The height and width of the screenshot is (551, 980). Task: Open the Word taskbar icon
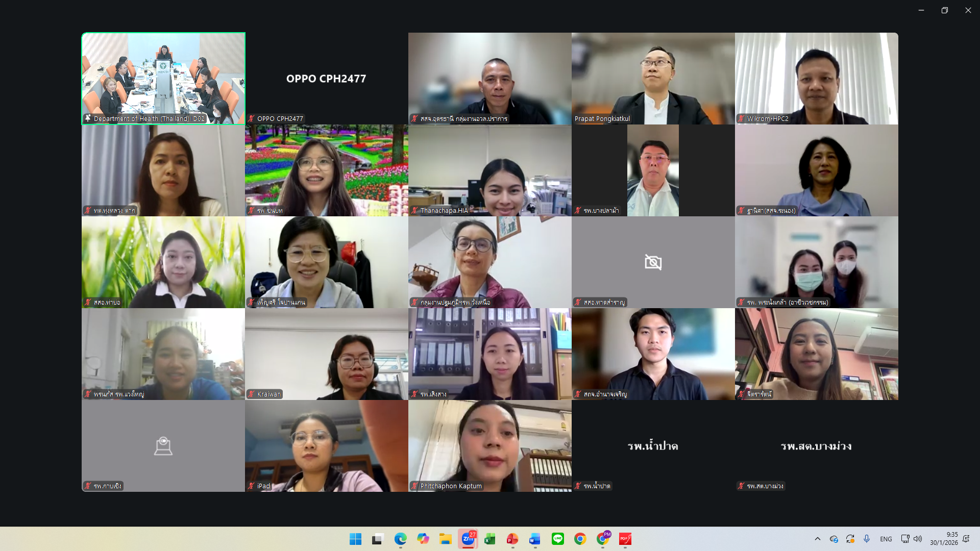tap(535, 539)
